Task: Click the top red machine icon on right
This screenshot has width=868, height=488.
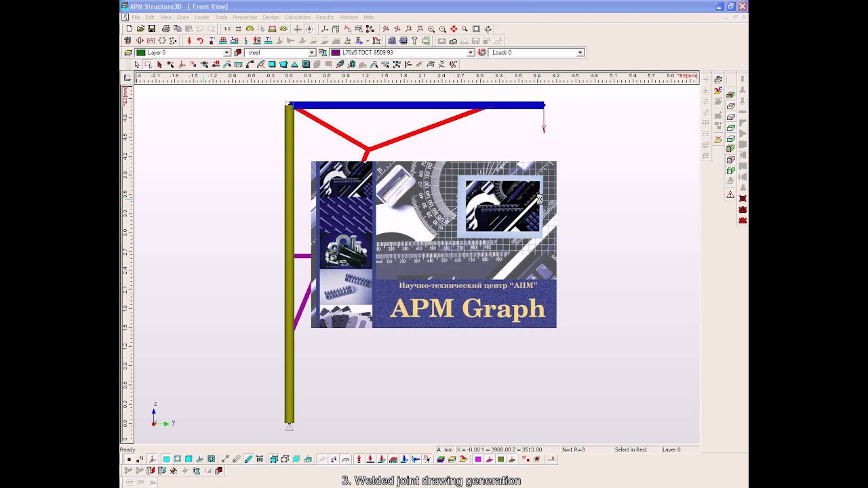Action: [x=743, y=198]
